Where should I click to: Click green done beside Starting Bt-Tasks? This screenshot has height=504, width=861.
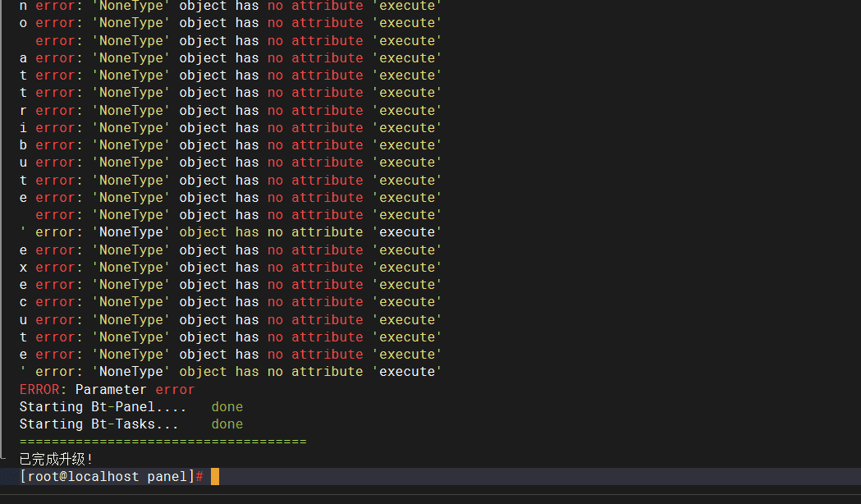click(227, 424)
